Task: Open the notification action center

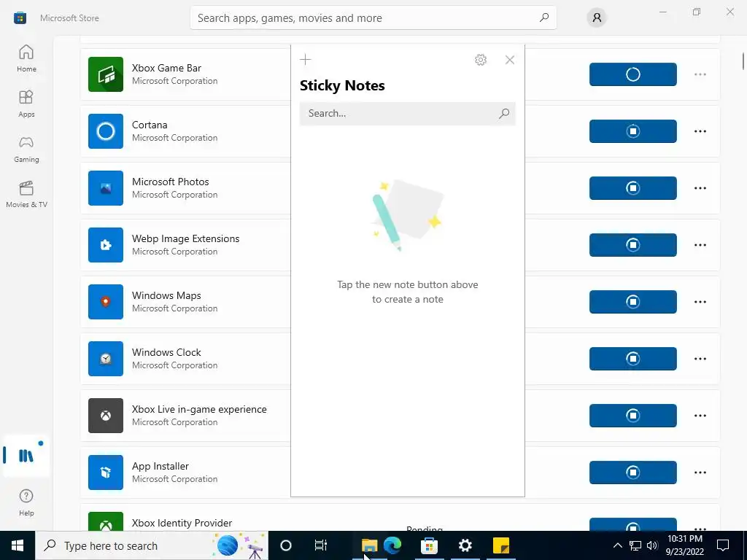Action: 723,545
